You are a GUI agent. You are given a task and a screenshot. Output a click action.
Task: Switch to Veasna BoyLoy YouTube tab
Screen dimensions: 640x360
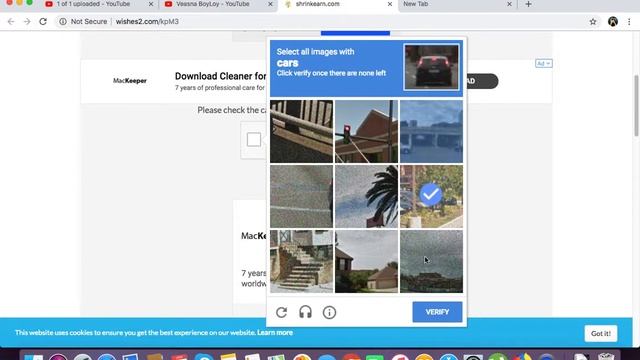point(213,4)
